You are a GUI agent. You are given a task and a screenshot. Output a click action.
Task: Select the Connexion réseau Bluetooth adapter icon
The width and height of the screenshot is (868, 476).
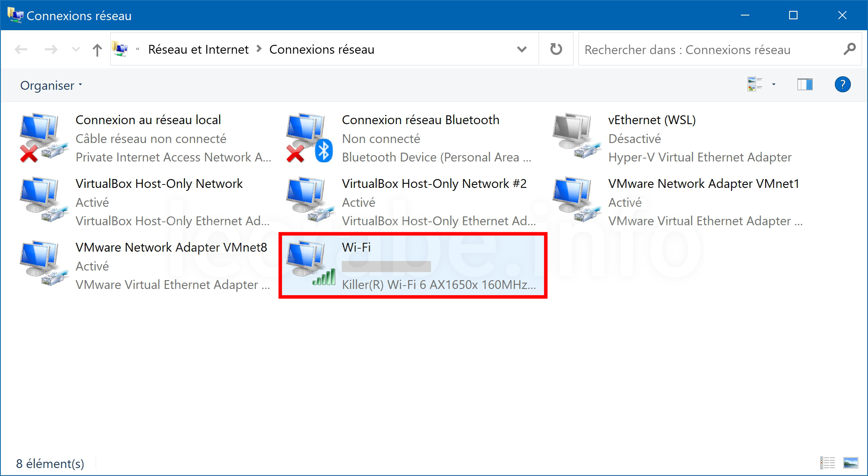pos(310,138)
